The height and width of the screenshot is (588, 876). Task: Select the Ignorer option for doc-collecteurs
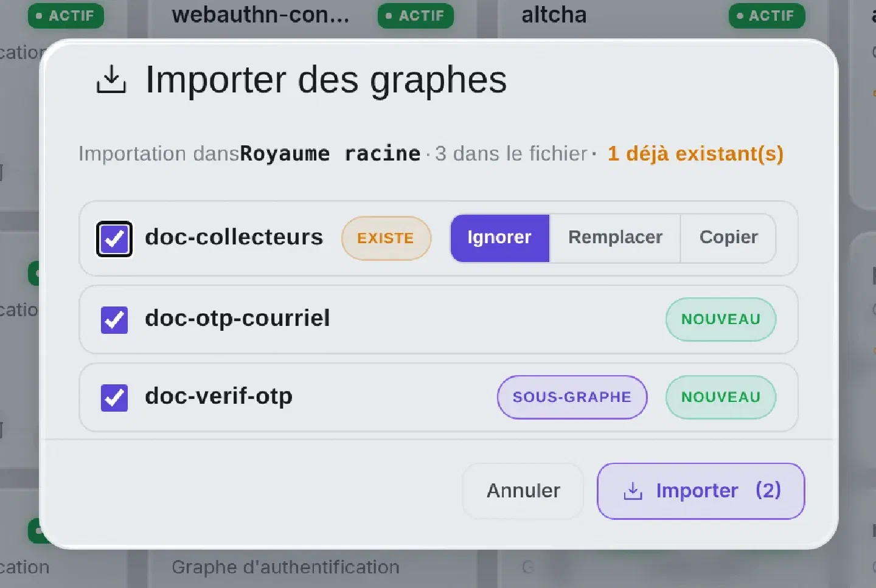click(x=499, y=238)
